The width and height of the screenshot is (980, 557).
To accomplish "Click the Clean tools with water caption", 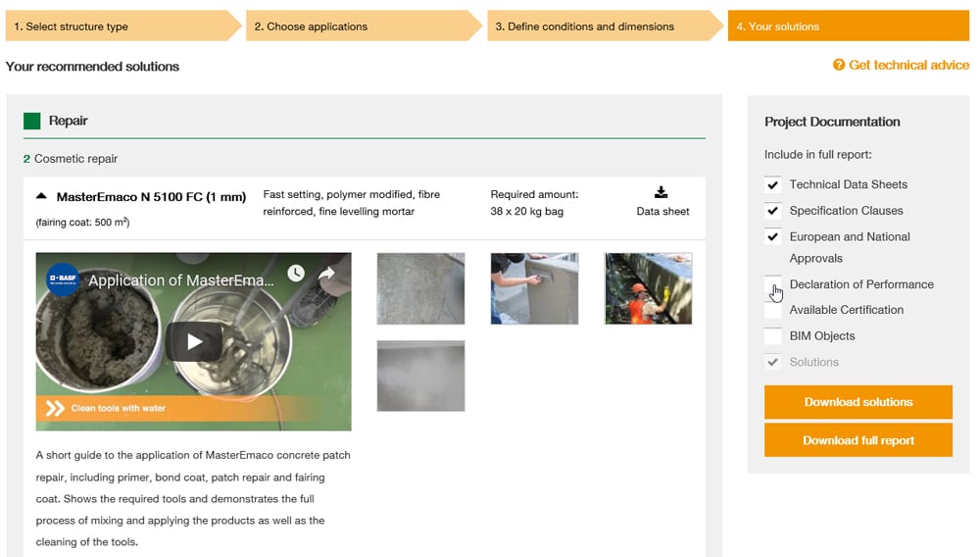I will click(119, 408).
